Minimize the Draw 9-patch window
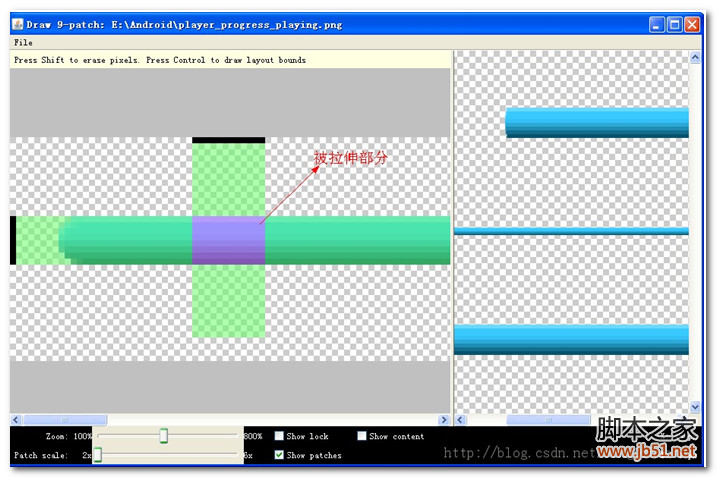 click(657, 24)
